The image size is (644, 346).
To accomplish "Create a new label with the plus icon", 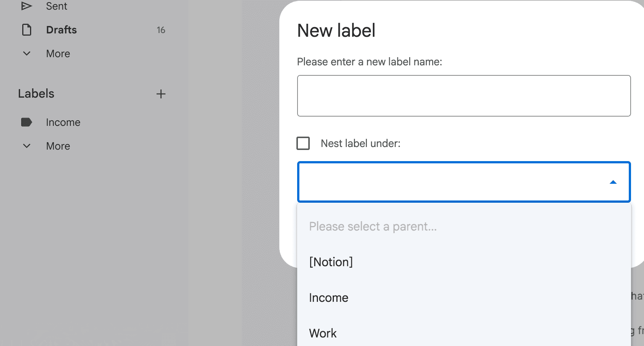I will click(161, 94).
